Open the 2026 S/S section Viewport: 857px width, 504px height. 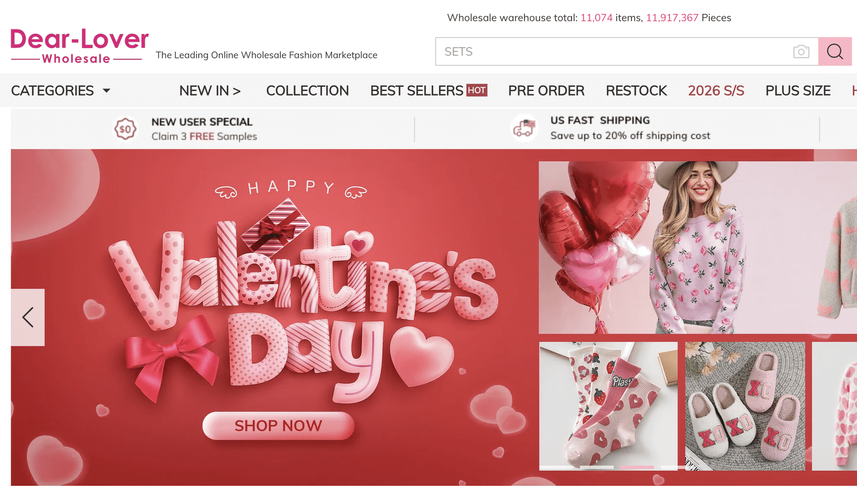point(716,91)
